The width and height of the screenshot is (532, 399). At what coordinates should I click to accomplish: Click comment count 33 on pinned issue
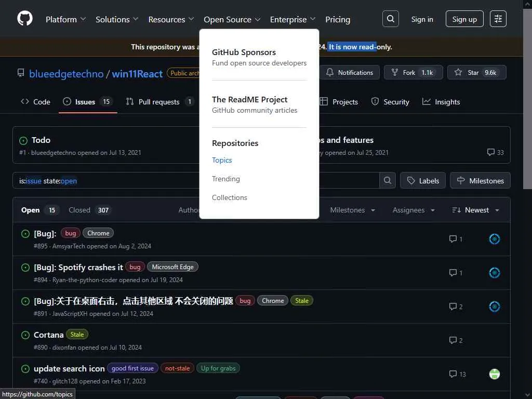[495, 152]
